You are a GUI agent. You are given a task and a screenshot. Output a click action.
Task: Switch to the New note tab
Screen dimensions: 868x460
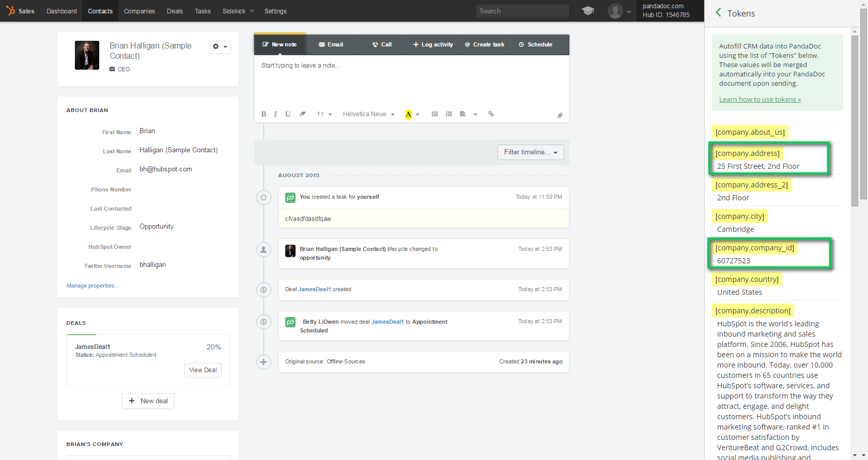pyautogui.click(x=280, y=44)
